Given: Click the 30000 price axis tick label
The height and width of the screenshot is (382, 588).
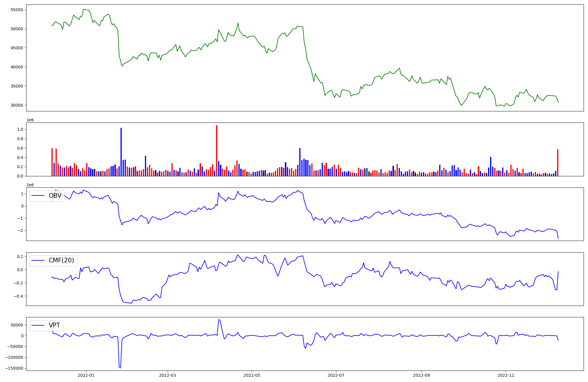Looking at the screenshot, I should pyautogui.click(x=17, y=105).
